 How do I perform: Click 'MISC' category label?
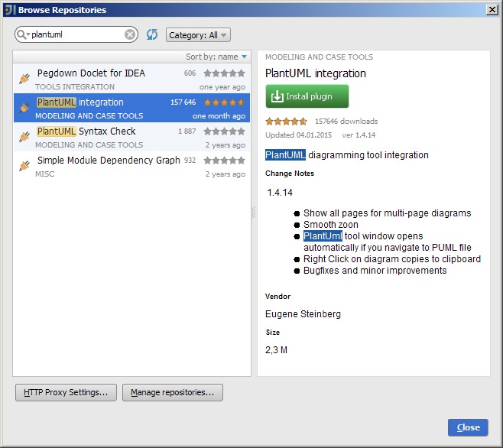pos(45,174)
